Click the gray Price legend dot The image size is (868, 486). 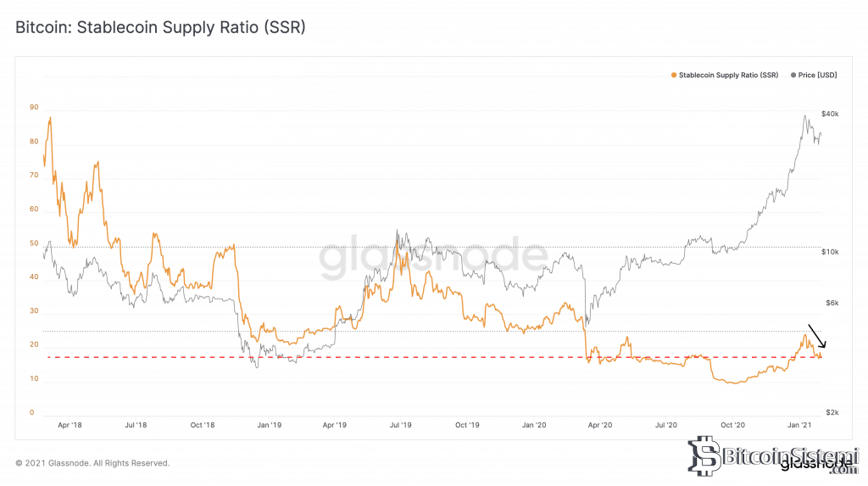793,75
